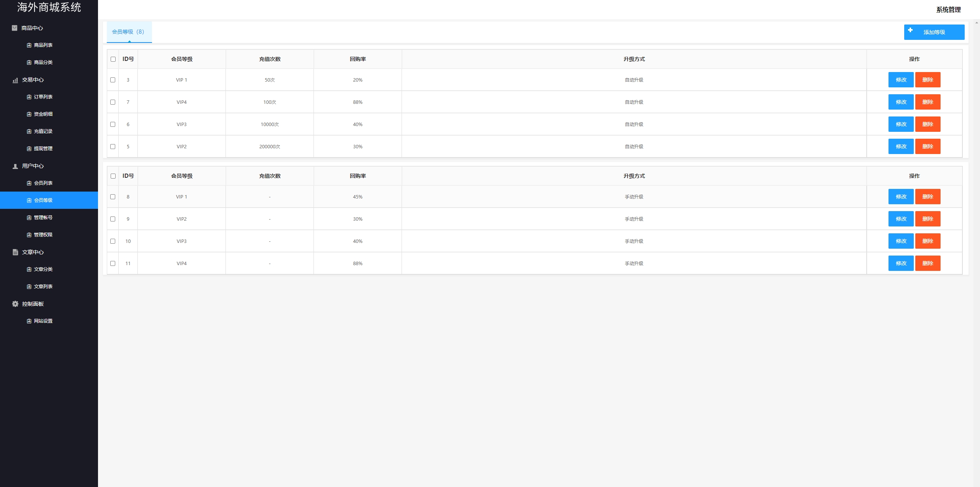The height and width of the screenshot is (487, 980).
Task: Open 提现管理 in the sidebar
Action: [x=43, y=149]
